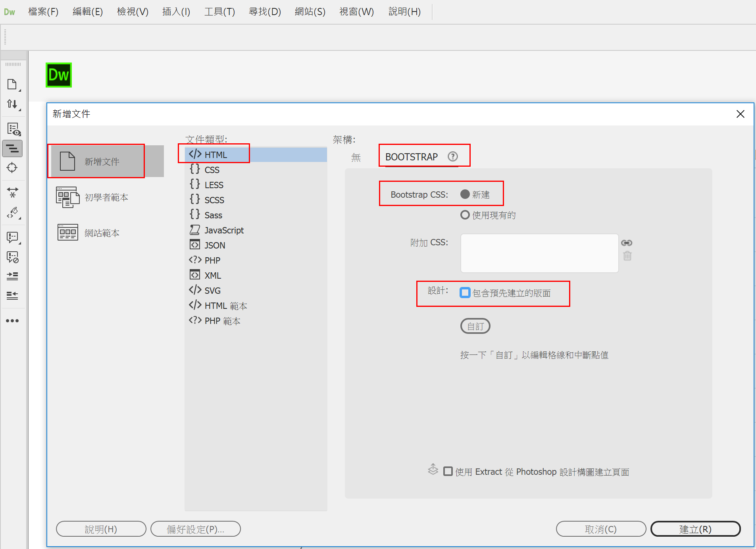756x549 pixels.
Task: Select XML document type
Action: tap(256, 275)
